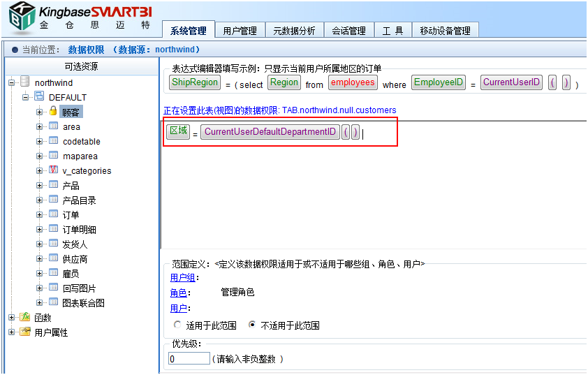The width and height of the screenshot is (588, 375).
Task: Click the table icon for 产品目录
Action: [x=54, y=199]
